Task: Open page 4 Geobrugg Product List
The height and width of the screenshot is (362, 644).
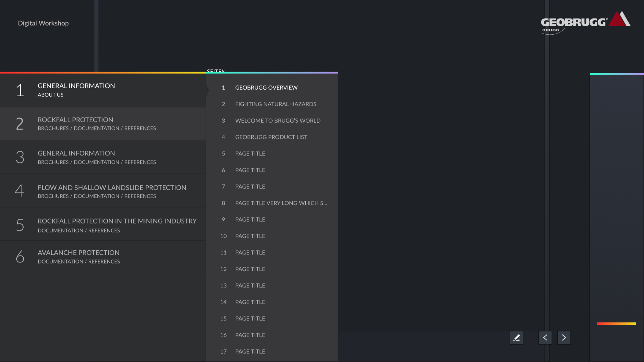Action: coord(272,137)
